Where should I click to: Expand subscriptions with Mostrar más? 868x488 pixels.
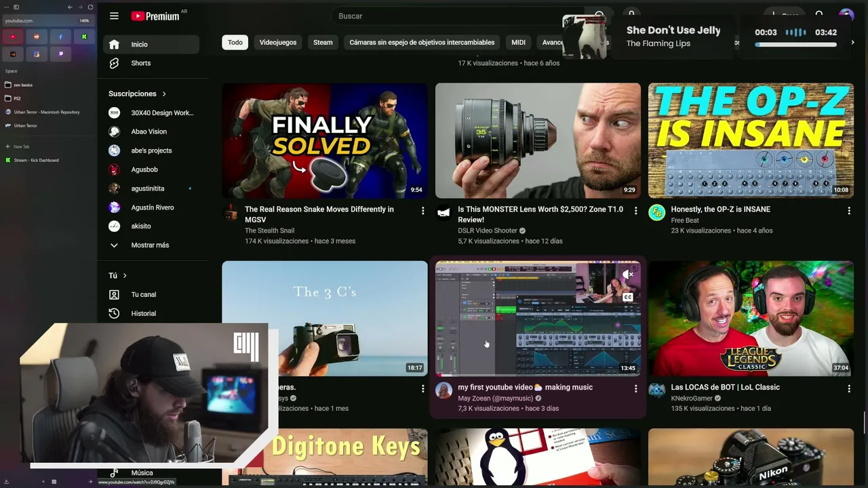click(151, 245)
